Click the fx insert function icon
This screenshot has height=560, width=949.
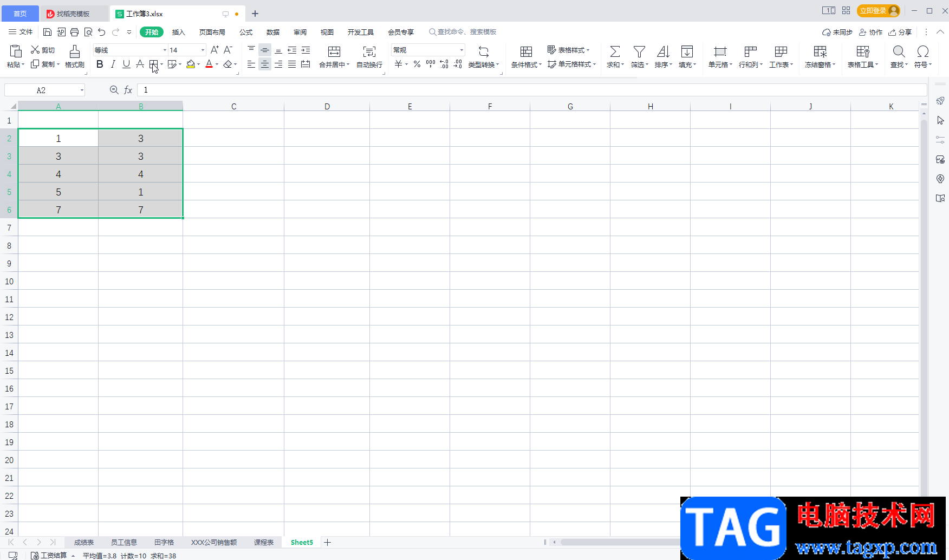click(128, 90)
